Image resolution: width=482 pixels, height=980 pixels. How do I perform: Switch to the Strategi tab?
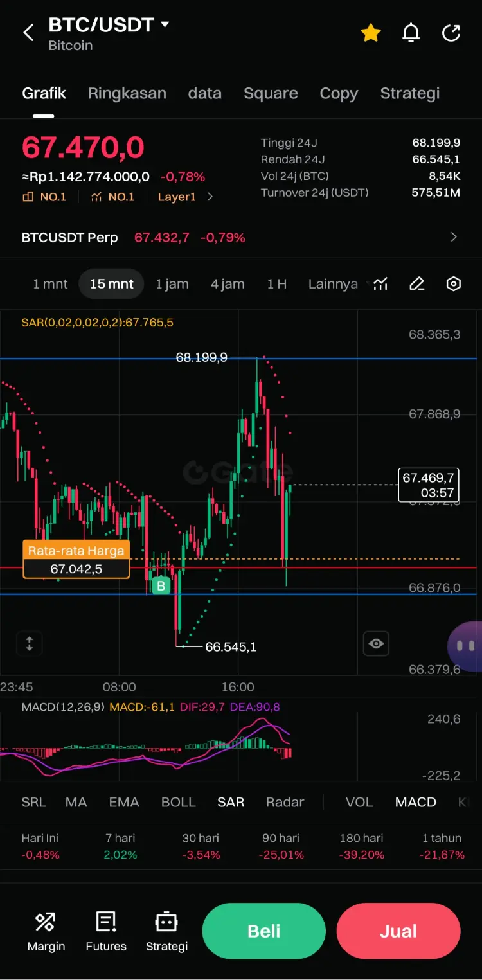pos(410,93)
